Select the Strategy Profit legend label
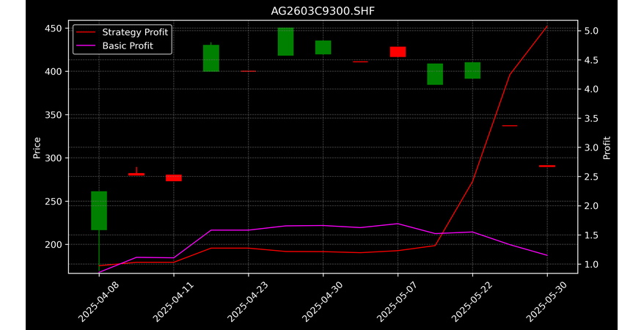This screenshot has width=644, height=330. pyautogui.click(x=135, y=32)
